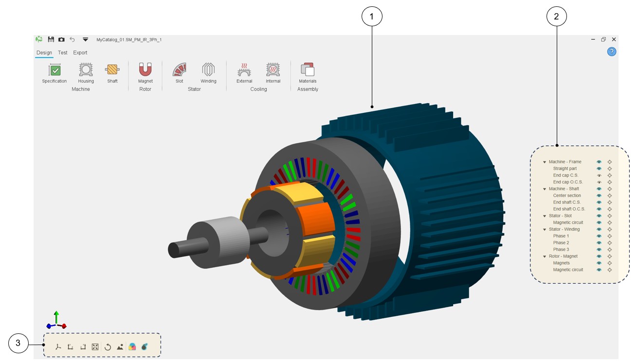Screen dimensions: 638x364
Task: Toggle visibility eye for Stator - Winding
Action: point(600,229)
